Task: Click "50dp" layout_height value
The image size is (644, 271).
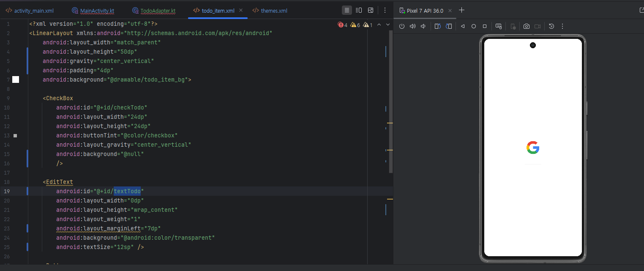Action: (x=126, y=52)
